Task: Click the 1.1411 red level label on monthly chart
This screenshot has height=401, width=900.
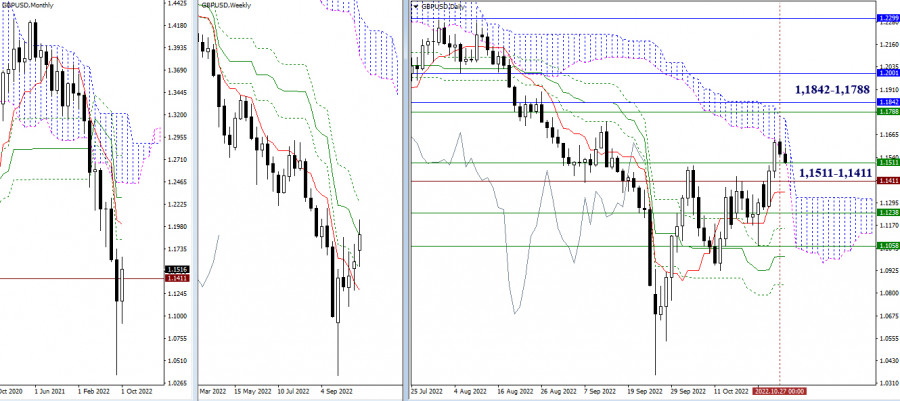Action: 176,278
